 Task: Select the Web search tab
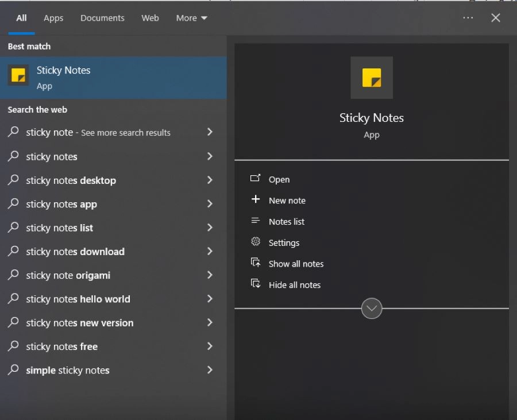pos(150,18)
